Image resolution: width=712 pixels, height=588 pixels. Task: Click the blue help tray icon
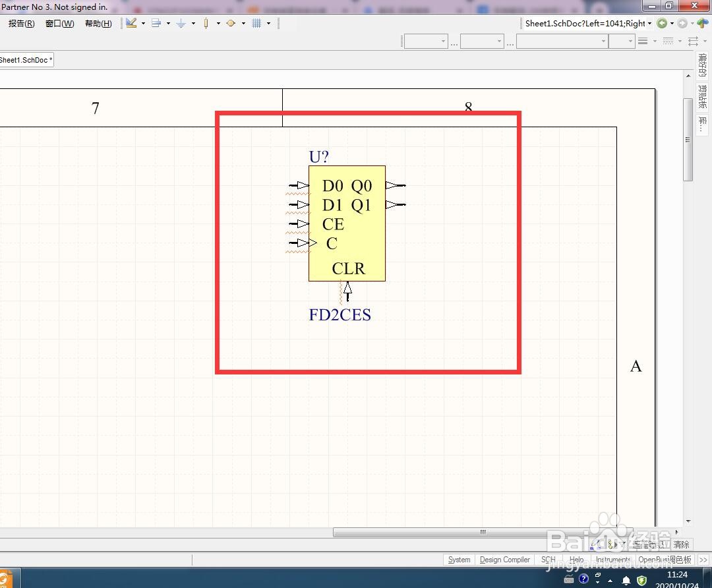(x=583, y=579)
